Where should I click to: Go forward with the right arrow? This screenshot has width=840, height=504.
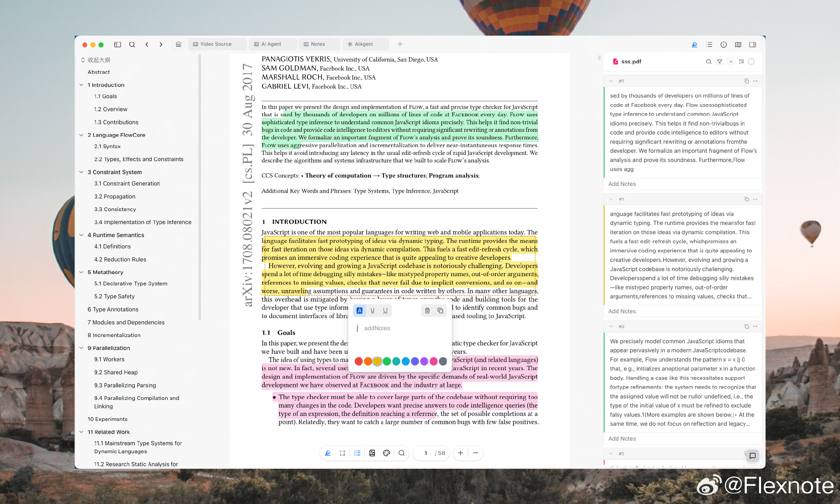(161, 44)
